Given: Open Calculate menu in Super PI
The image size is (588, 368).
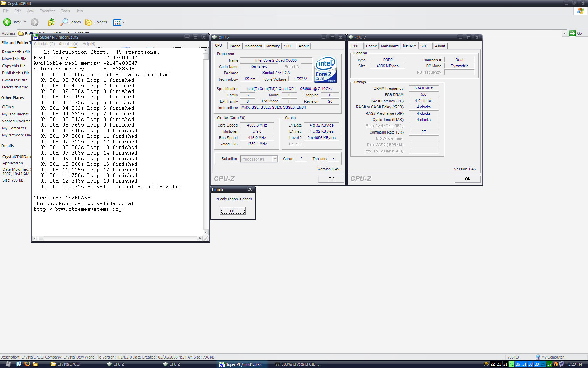Looking at the screenshot, I should (44, 44).
